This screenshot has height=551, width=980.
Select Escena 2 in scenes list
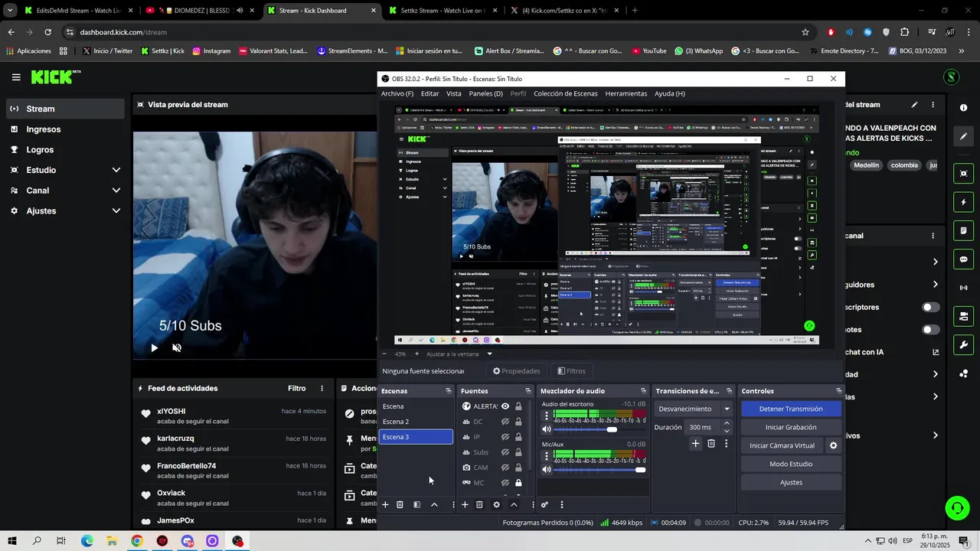point(416,422)
